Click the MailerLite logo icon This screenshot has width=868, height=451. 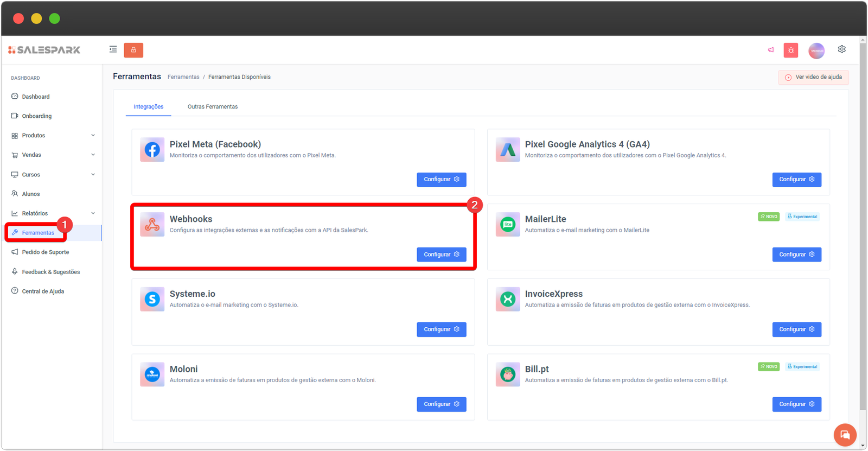pos(508,225)
